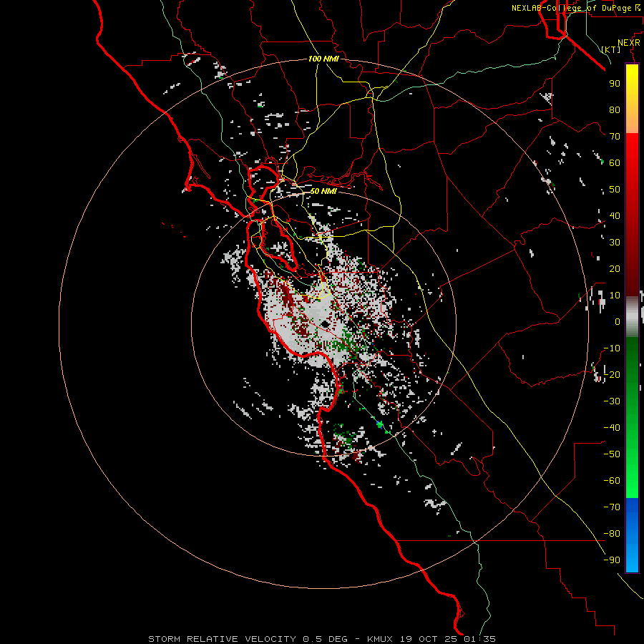This screenshot has width=644, height=644.
Task: Click the -70 value on velocity scale
Action: [x=612, y=507]
